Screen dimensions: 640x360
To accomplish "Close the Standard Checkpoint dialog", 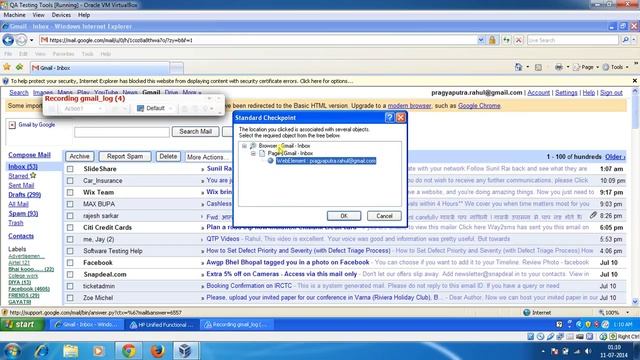I will tap(401, 118).
